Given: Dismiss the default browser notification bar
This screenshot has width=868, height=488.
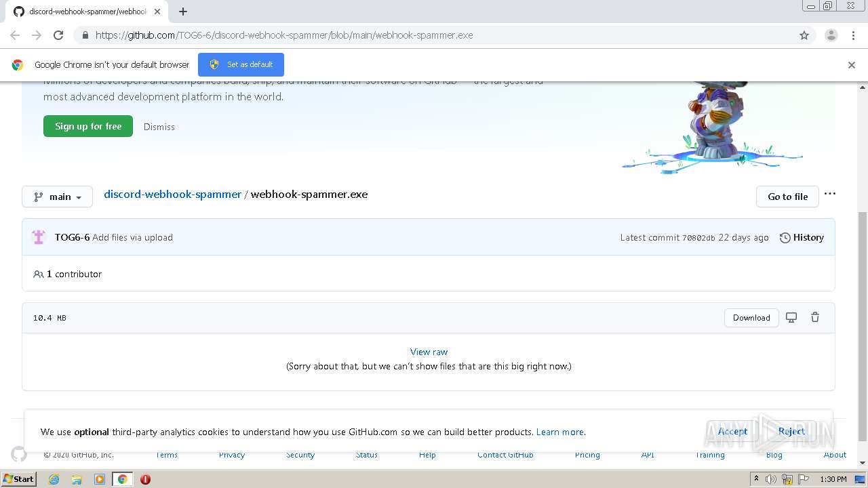Looking at the screenshot, I should 852,65.
